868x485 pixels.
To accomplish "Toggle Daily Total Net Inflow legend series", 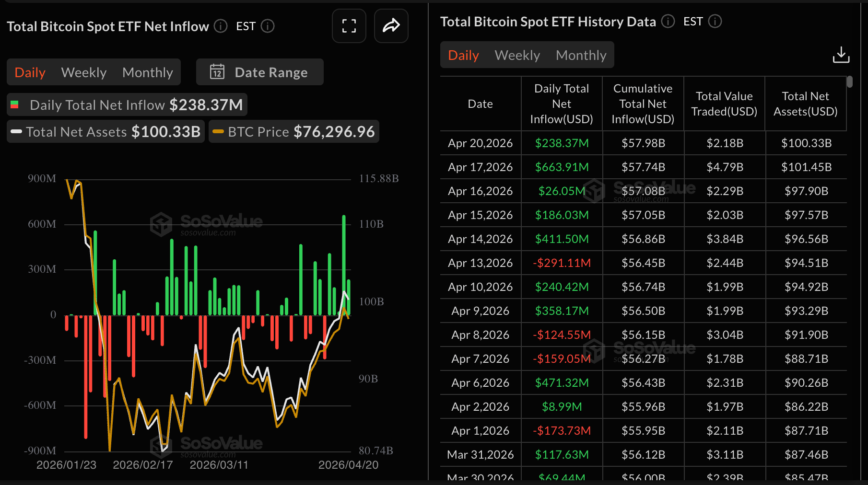I will [x=127, y=105].
